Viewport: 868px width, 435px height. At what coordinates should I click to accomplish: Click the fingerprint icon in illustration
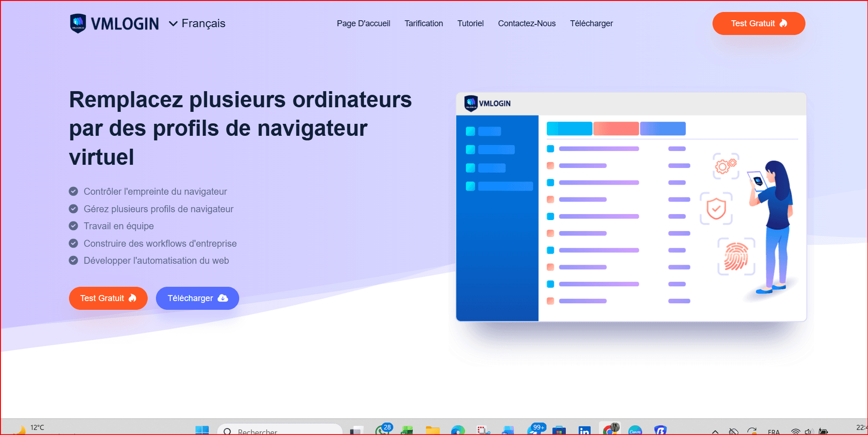coord(736,256)
